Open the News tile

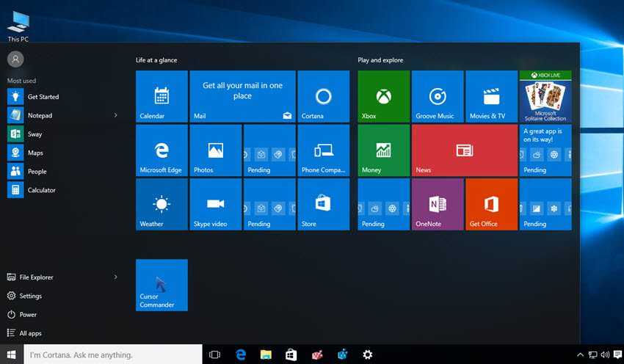tap(465, 150)
